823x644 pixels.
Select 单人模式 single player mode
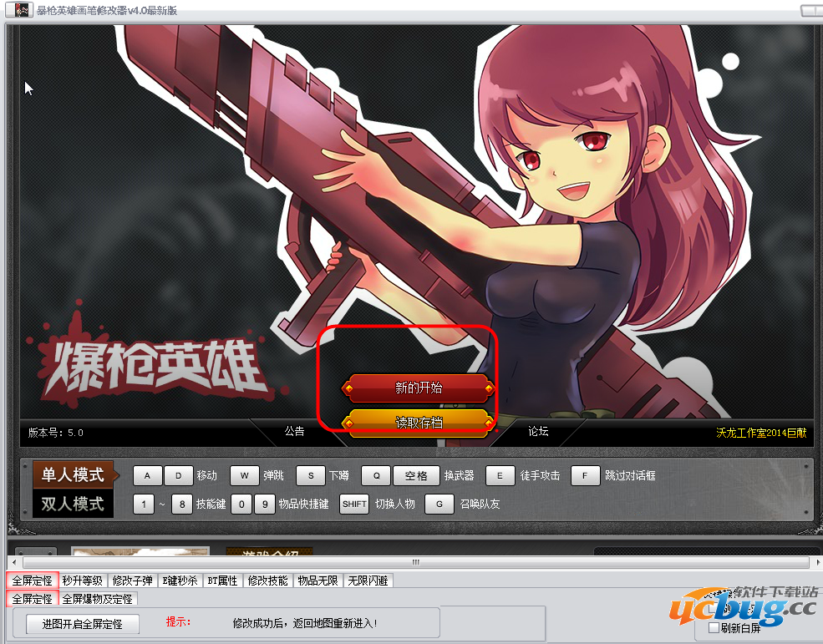[x=73, y=475]
